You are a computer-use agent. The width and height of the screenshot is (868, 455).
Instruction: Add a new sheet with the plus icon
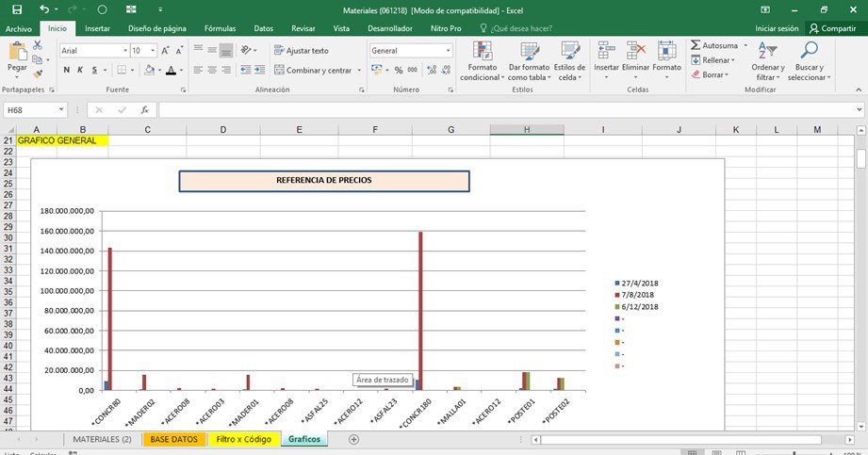[x=353, y=440]
